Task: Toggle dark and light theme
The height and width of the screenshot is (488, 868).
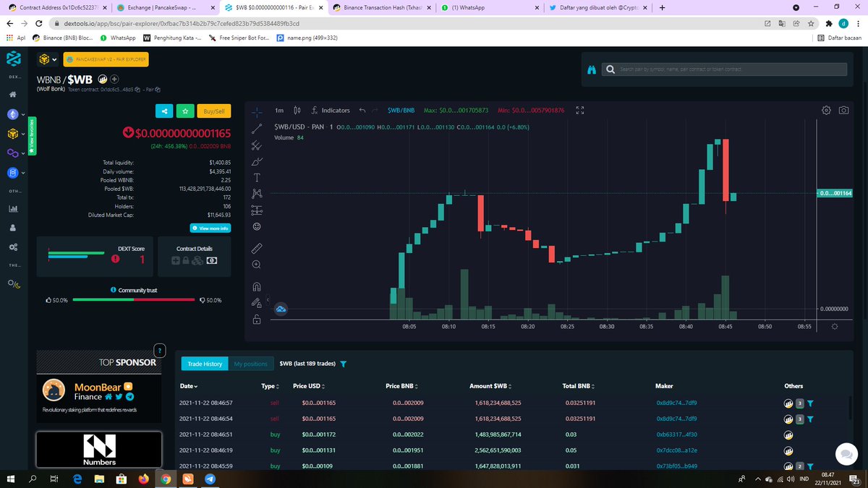Action: click(12, 285)
